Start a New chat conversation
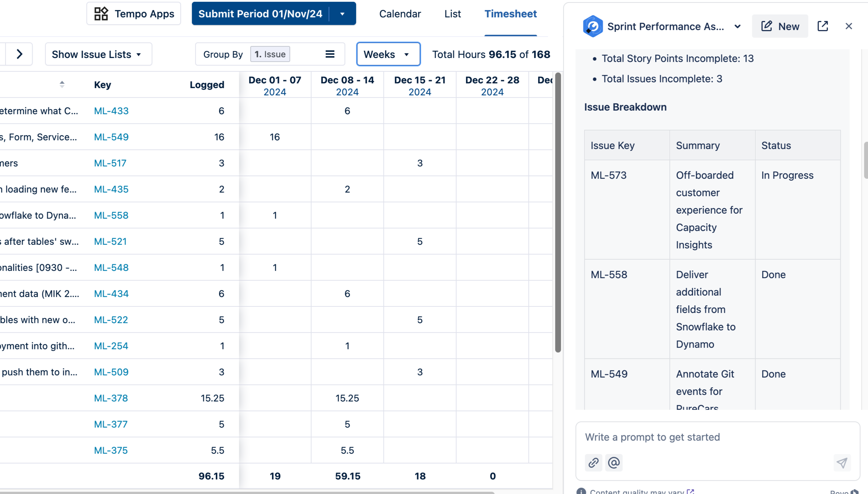This screenshot has height=494, width=868. [x=780, y=26]
